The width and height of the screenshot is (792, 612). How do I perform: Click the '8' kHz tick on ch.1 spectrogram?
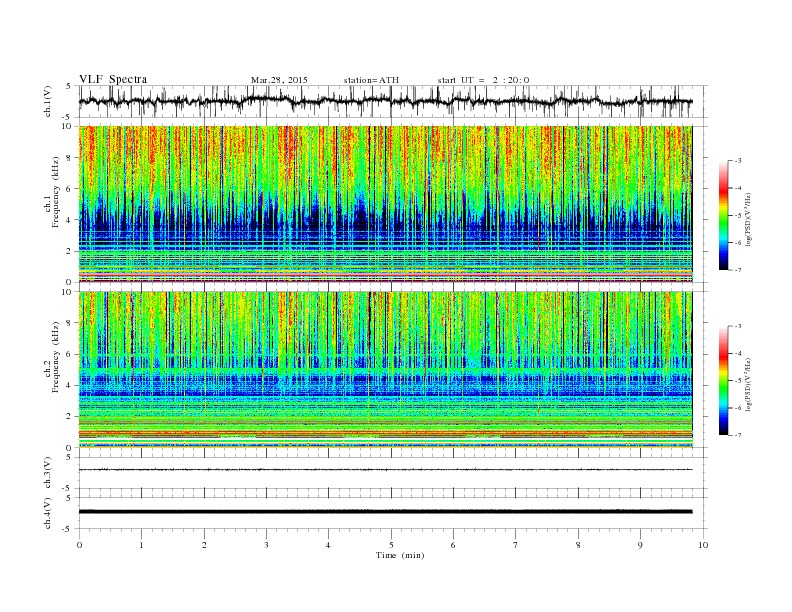point(69,158)
